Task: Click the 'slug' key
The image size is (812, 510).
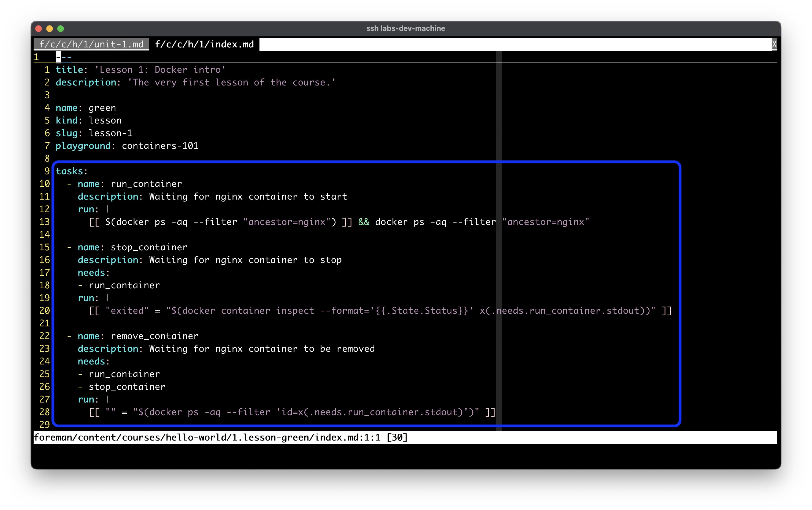Action: [x=67, y=133]
